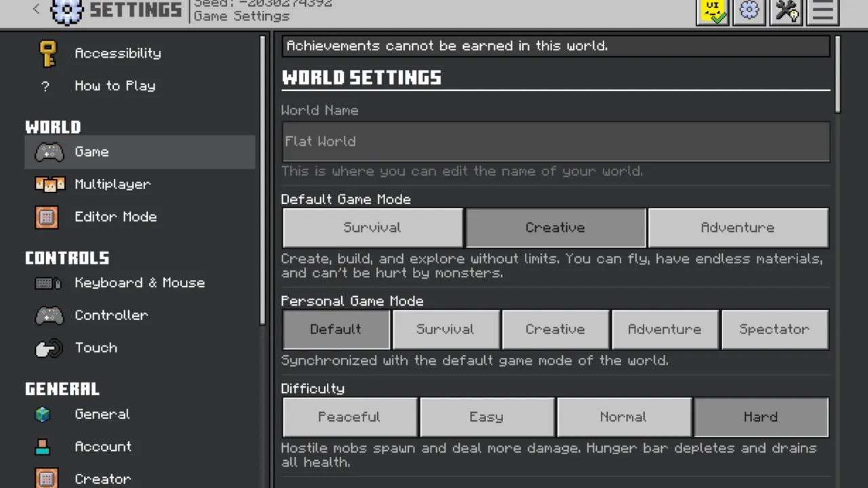Set Personal Game Mode to Creative
Image resolution: width=868 pixels, height=488 pixels.
pyautogui.click(x=555, y=329)
